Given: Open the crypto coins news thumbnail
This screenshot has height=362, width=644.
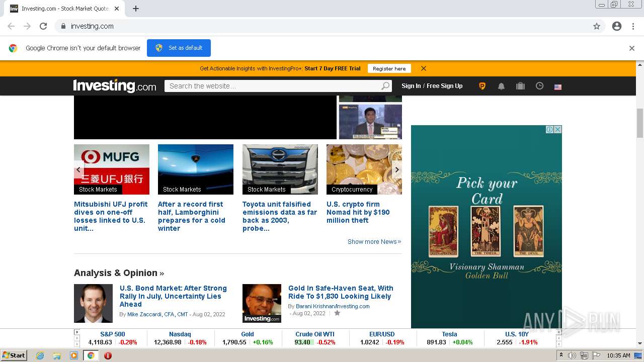Looking at the screenshot, I should click(364, 169).
